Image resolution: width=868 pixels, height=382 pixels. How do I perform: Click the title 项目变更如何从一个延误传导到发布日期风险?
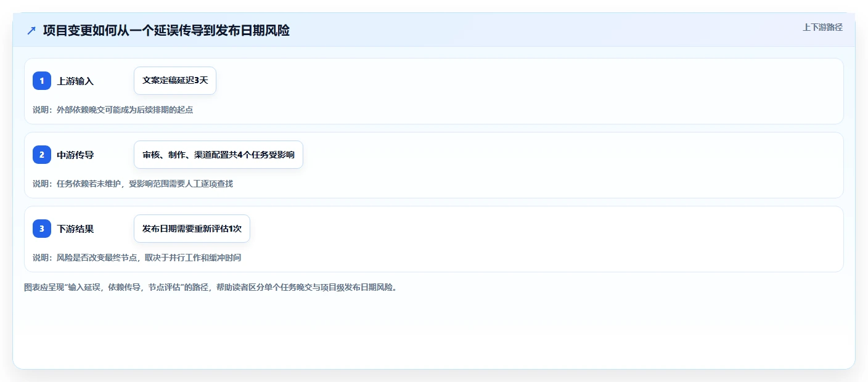[x=166, y=30]
